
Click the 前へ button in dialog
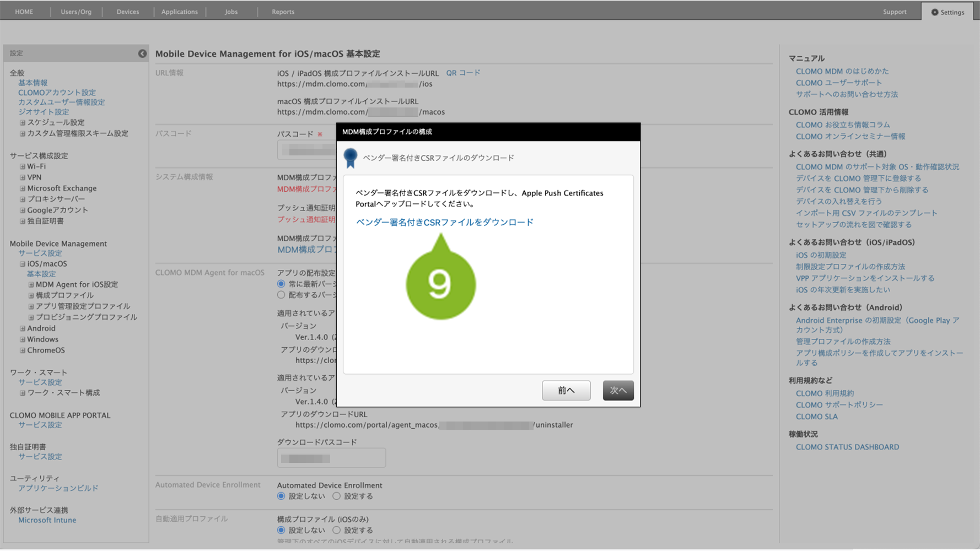[x=566, y=391]
